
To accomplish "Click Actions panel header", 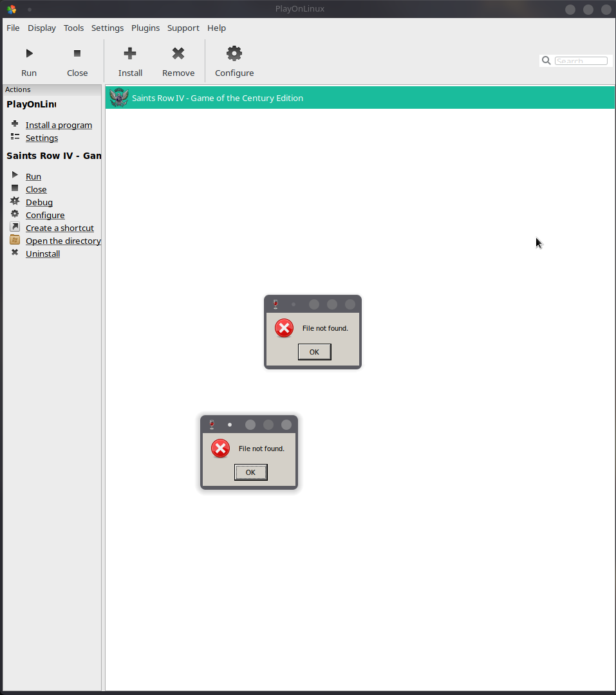I will (x=52, y=89).
